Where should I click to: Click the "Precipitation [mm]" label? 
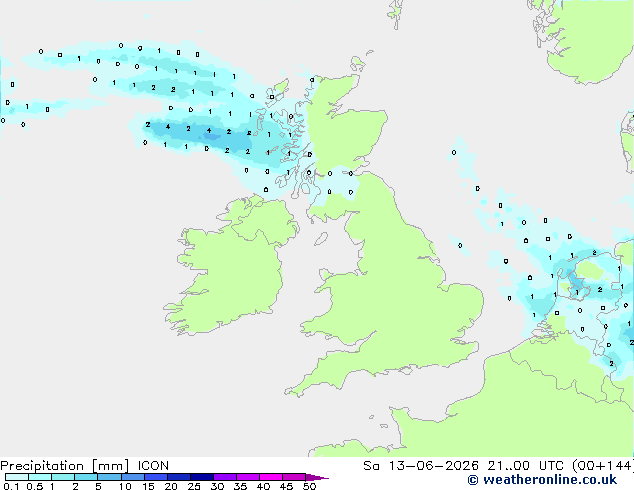[65, 466]
